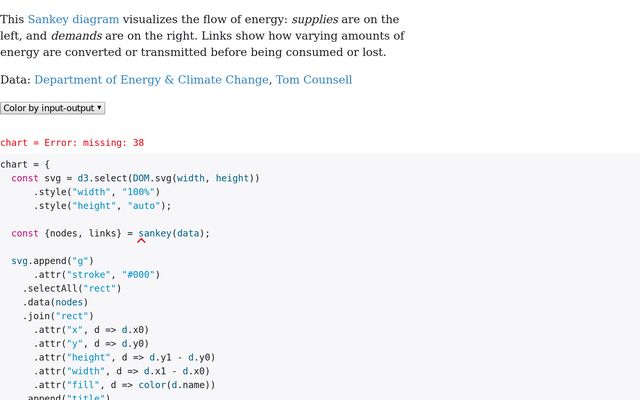Click the style width 100% line
This screenshot has height=400, width=640.
[x=97, y=192]
